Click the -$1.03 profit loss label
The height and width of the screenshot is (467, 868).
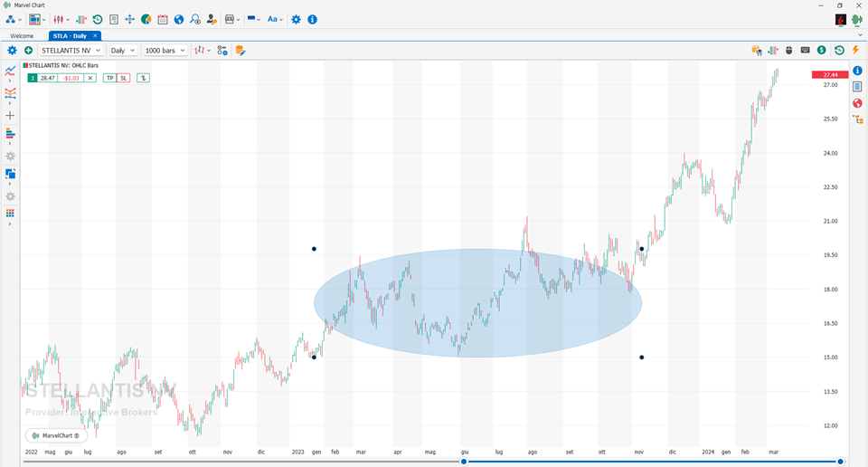[71, 78]
